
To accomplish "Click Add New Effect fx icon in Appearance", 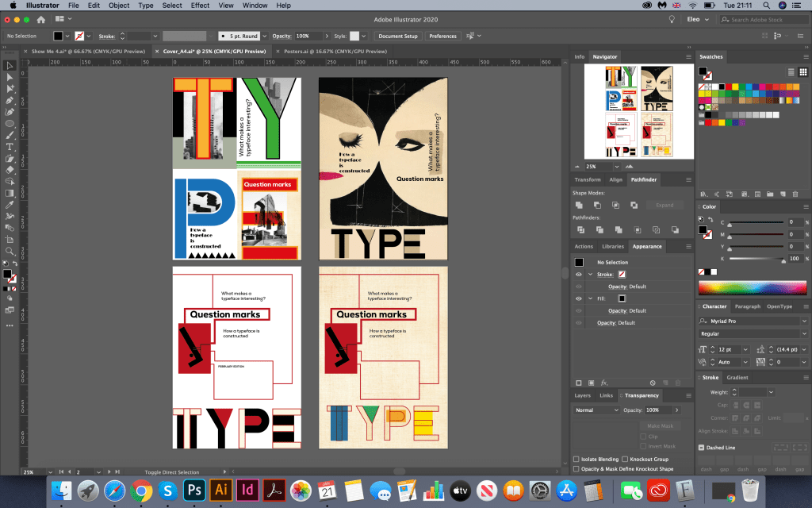I will [x=603, y=383].
